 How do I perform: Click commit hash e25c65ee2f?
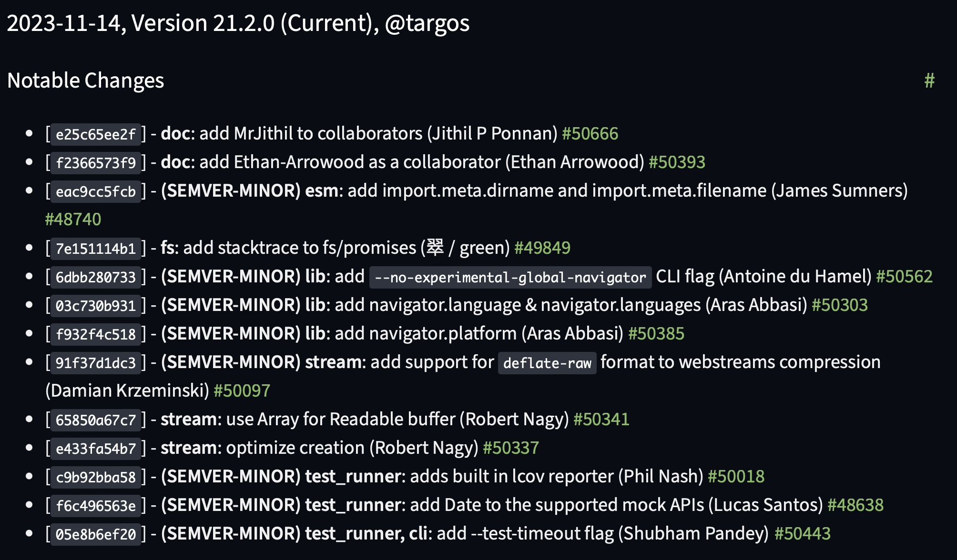96,134
